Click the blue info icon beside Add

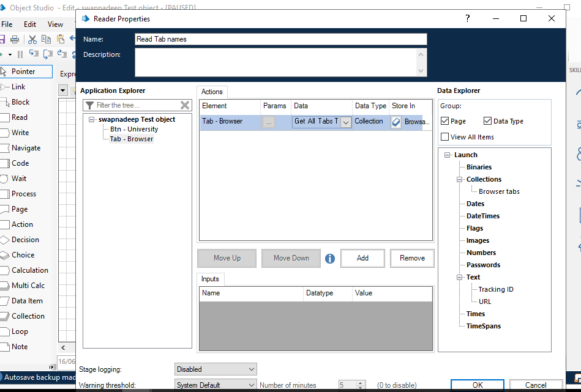click(330, 259)
